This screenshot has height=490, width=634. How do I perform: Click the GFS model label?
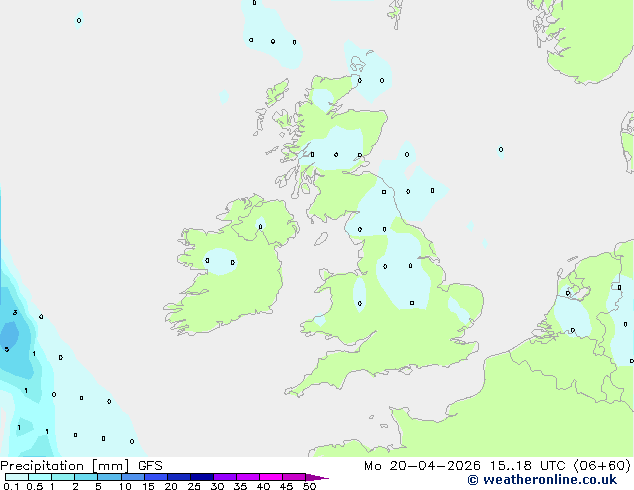tap(150, 466)
